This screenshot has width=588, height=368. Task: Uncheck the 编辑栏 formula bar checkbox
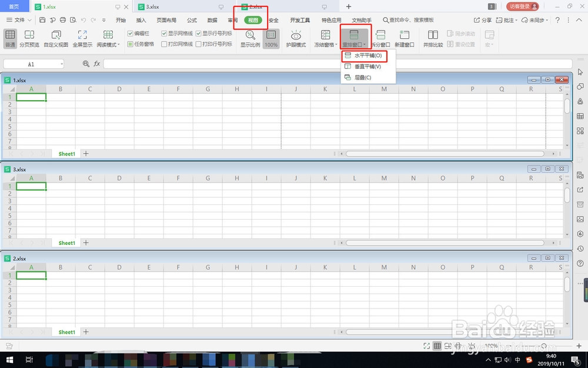click(x=130, y=34)
